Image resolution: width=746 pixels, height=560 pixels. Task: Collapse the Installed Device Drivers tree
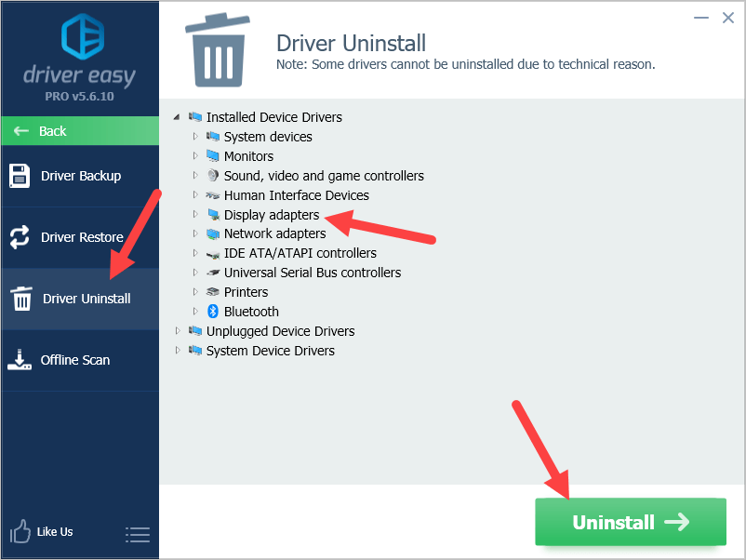coord(178,117)
